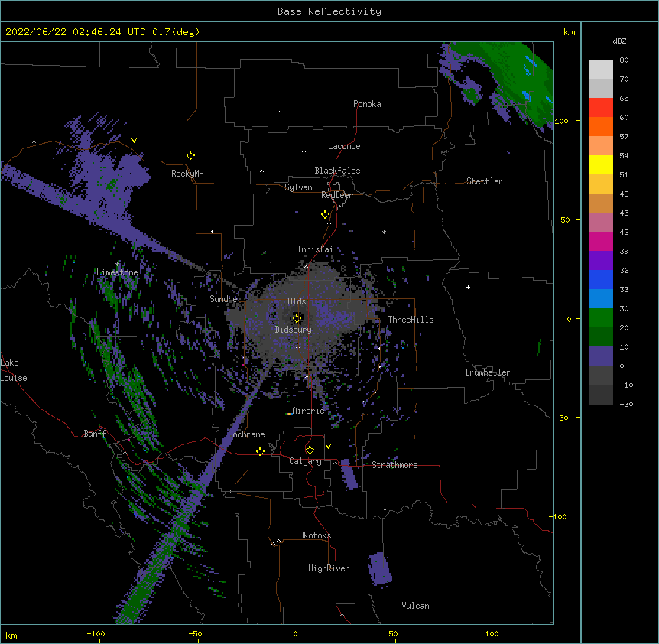Select the yellow V marker northeast of Calgary
This screenshot has height=644, width=659.
click(x=328, y=447)
